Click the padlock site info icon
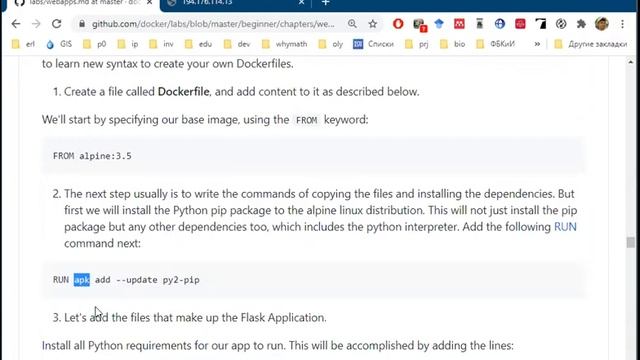The width and height of the screenshot is (640, 360). 82,24
